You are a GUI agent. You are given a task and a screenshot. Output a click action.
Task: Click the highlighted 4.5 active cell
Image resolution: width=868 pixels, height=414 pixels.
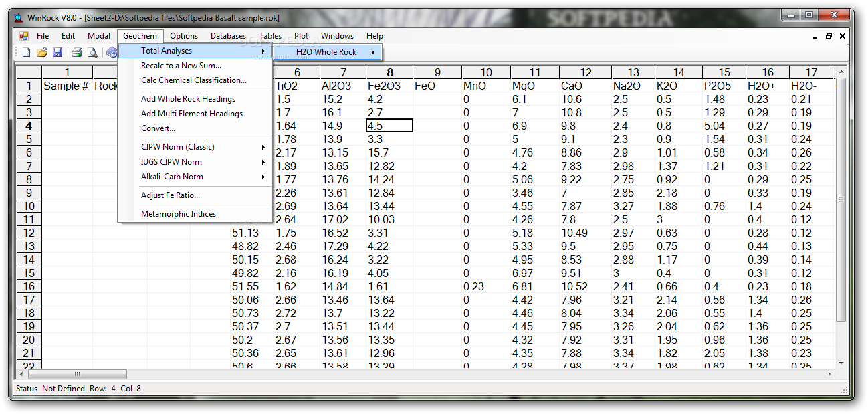tap(390, 126)
